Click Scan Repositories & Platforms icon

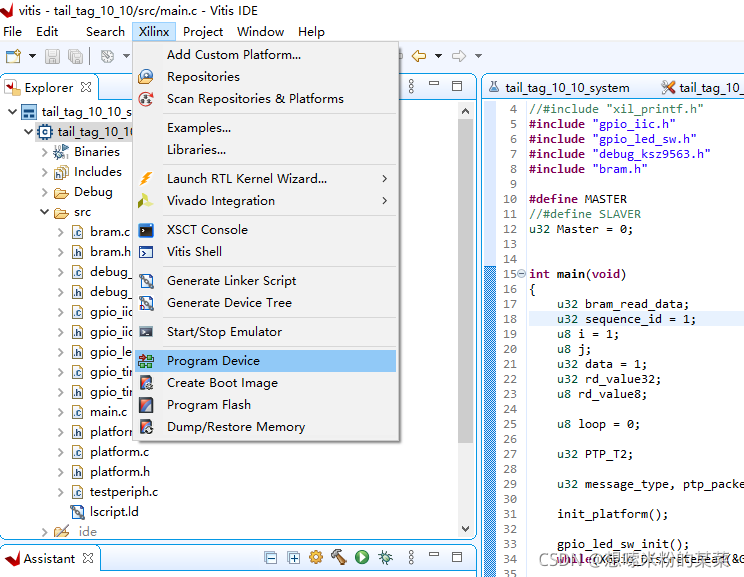click(x=146, y=99)
